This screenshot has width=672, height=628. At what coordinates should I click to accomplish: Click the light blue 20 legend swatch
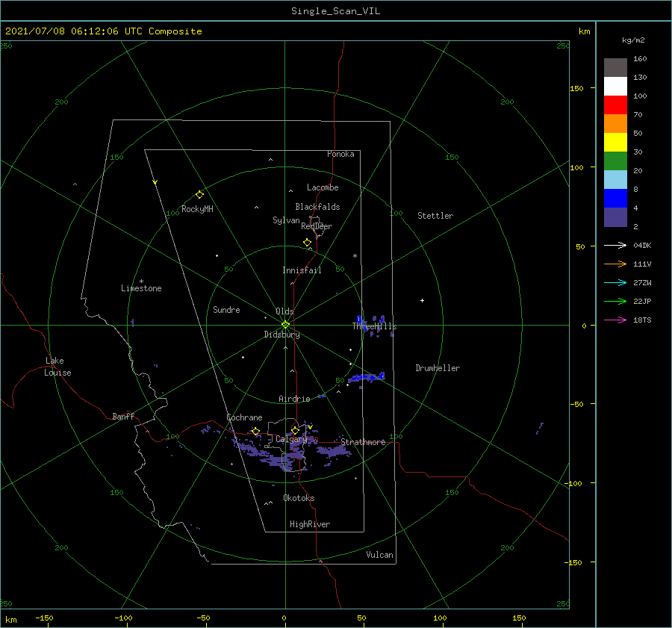(x=615, y=180)
